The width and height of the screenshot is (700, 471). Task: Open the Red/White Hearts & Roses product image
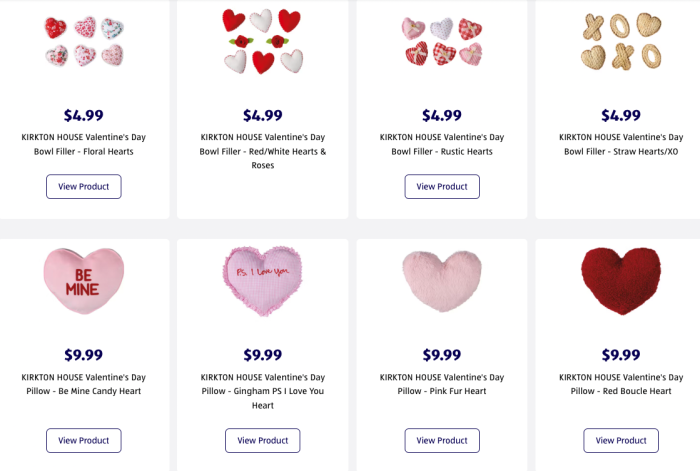263,41
